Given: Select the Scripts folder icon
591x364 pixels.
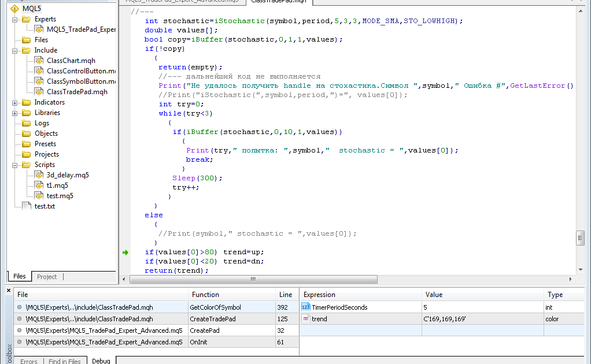Looking at the screenshot, I should 27,165.
